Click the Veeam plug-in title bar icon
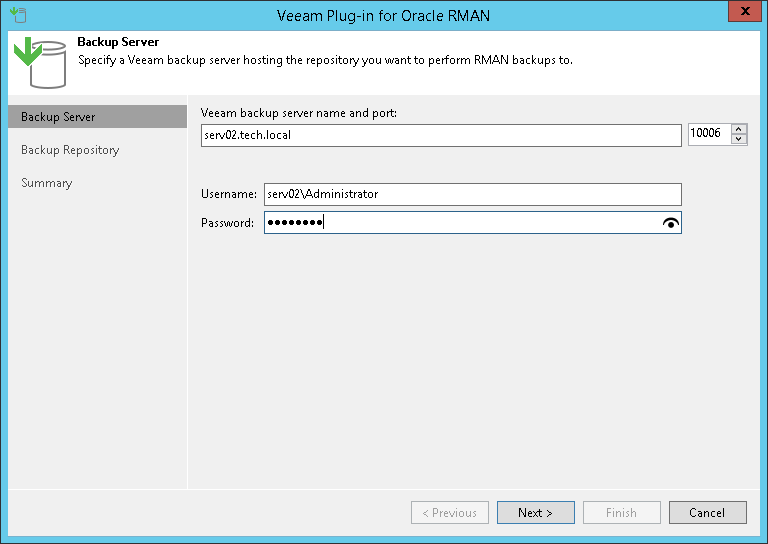Screen dimensions: 768x544 tap(15, 14)
